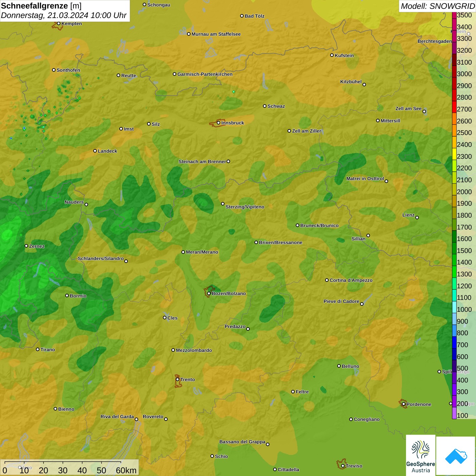Click the Tirano location dot
Viewport: 476px width, 476px height.
coord(38,349)
